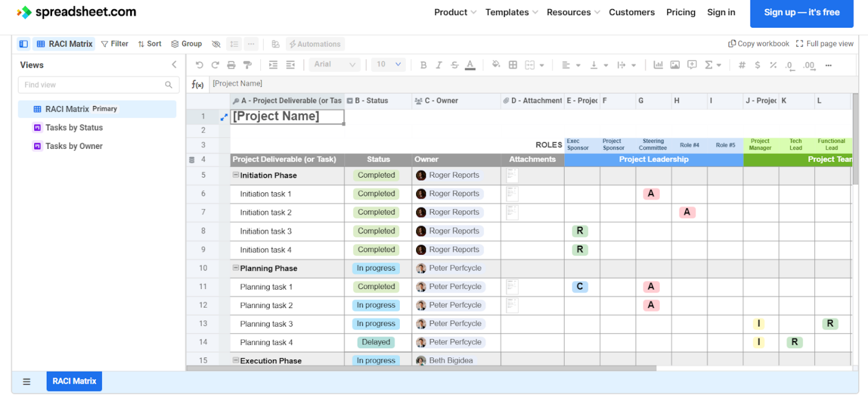Click the Add comment icon
868x395 pixels.
(x=692, y=65)
